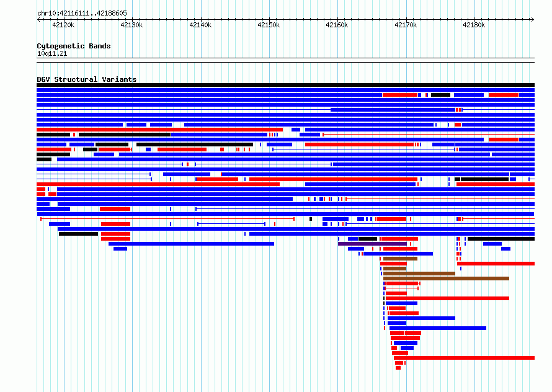The width and height of the screenshot is (552, 392).
Task: Click the left arrowhead of the coordinate ruler
Action: tap(38, 19)
